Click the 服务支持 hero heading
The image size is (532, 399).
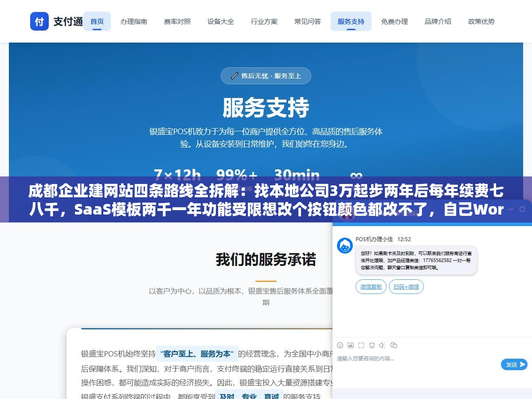point(266,108)
